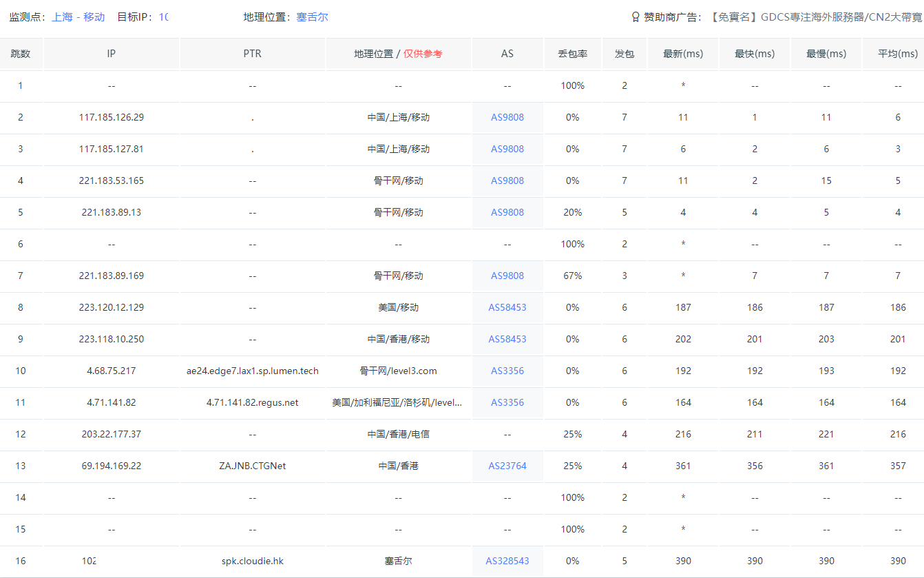
Task: Open the 塞舌尔 geolocation link at top
Action: [x=312, y=17]
